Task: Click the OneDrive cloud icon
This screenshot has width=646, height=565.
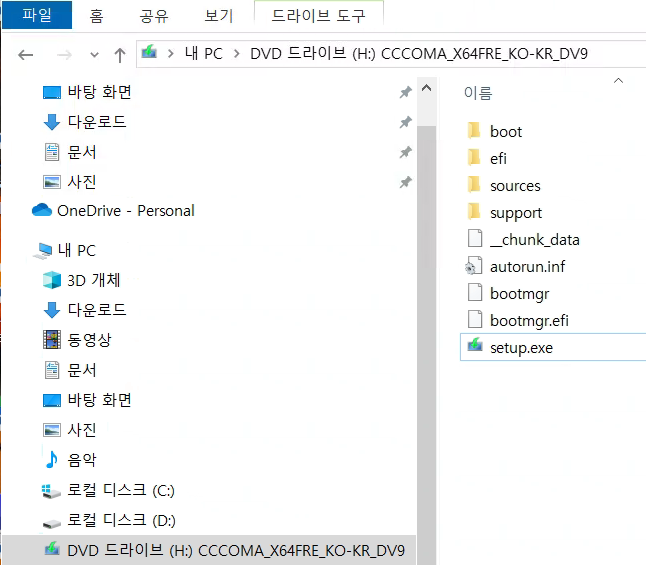Action: [x=42, y=210]
